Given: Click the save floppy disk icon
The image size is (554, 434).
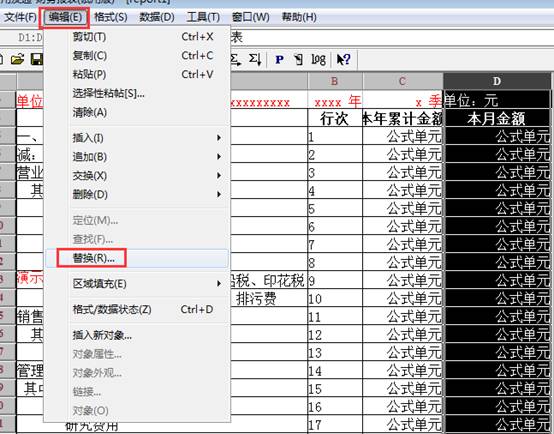Looking at the screenshot, I should click(37, 59).
